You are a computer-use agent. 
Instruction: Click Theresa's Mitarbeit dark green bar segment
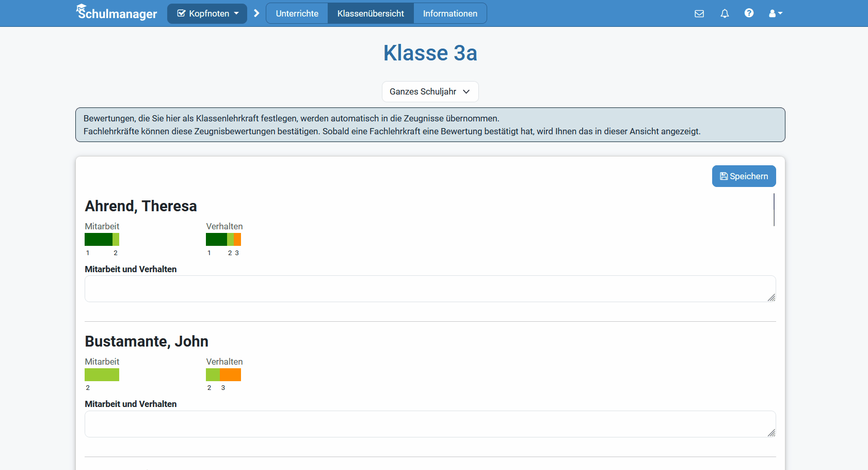(x=99, y=239)
